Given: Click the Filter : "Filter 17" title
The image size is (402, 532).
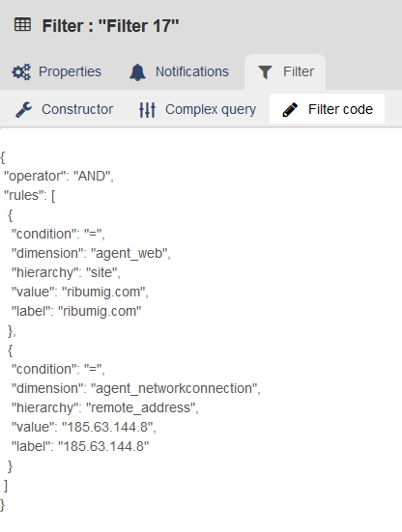Looking at the screenshot, I should [110, 26].
